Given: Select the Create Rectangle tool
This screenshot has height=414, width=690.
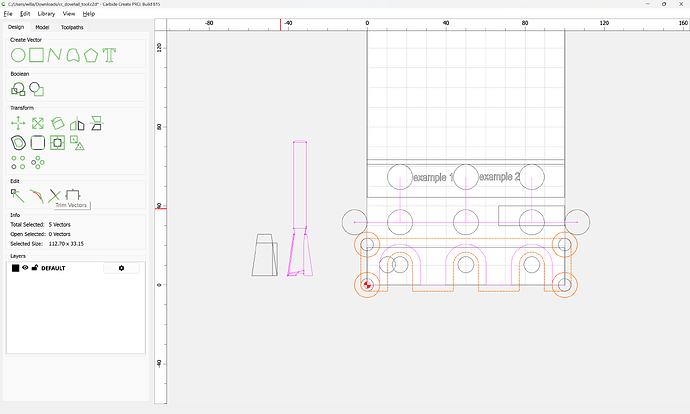Looking at the screenshot, I should pyautogui.click(x=37, y=55).
